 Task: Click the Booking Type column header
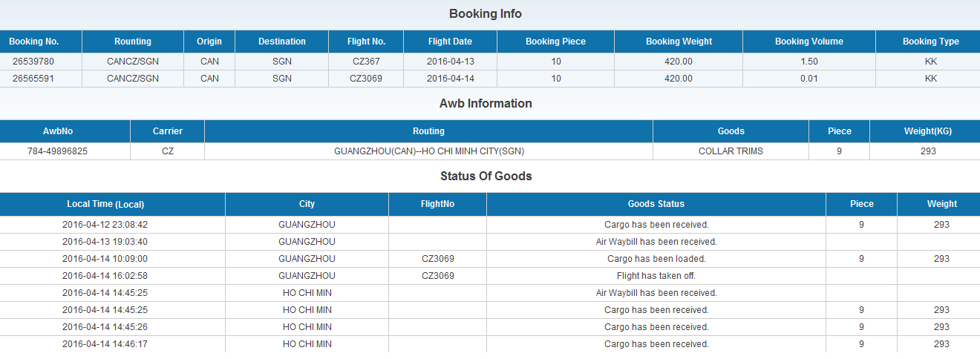point(930,42)
